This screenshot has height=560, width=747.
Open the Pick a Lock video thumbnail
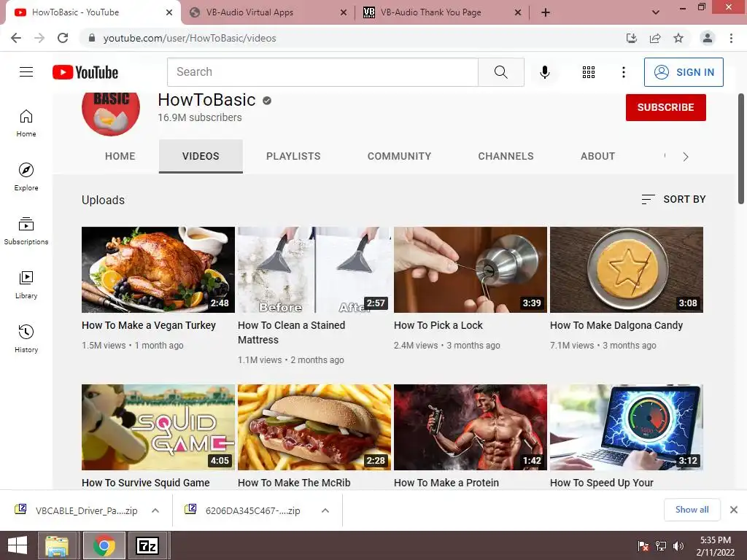click(471, 270)
